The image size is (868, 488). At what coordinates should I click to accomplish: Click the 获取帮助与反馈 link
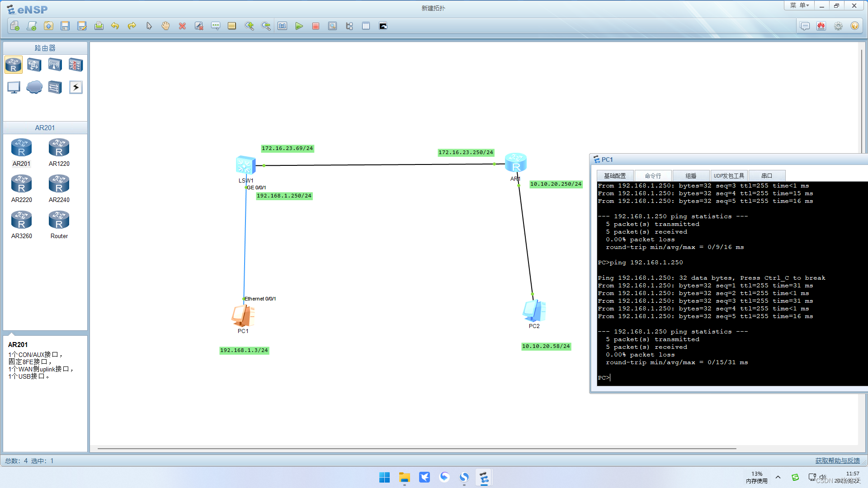(837, 460)
